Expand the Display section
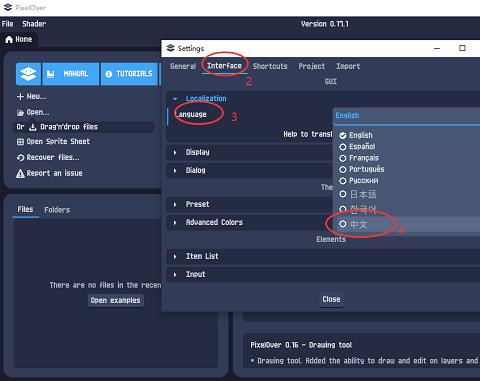 coord(175,153)
